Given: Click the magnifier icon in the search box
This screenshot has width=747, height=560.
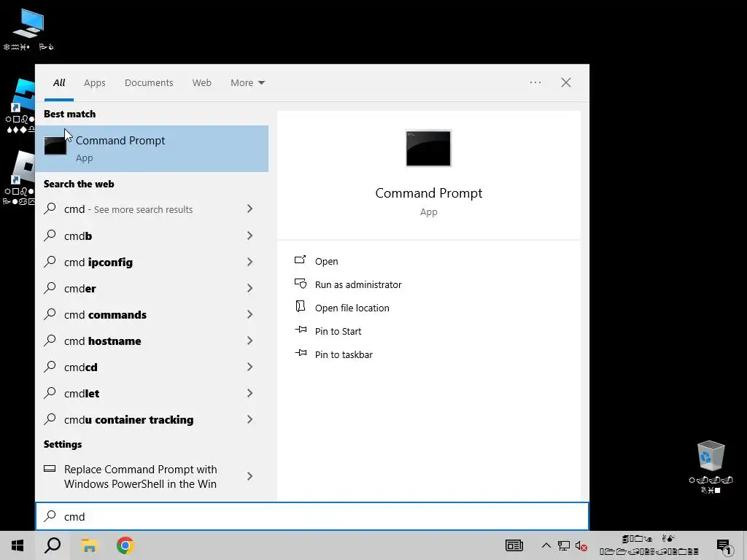Looking at the screenshot, I should pyautogui.click(x=50, y=516).
